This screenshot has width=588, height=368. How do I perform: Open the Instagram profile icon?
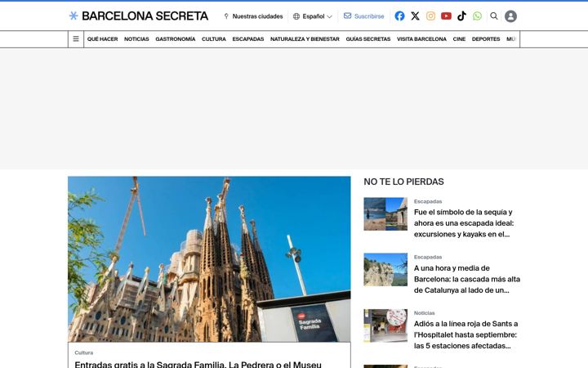[x=430, y=16]
